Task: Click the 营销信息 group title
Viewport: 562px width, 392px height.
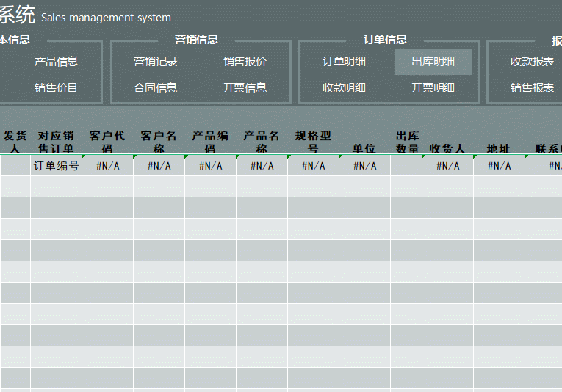Action: click(196, 40)
